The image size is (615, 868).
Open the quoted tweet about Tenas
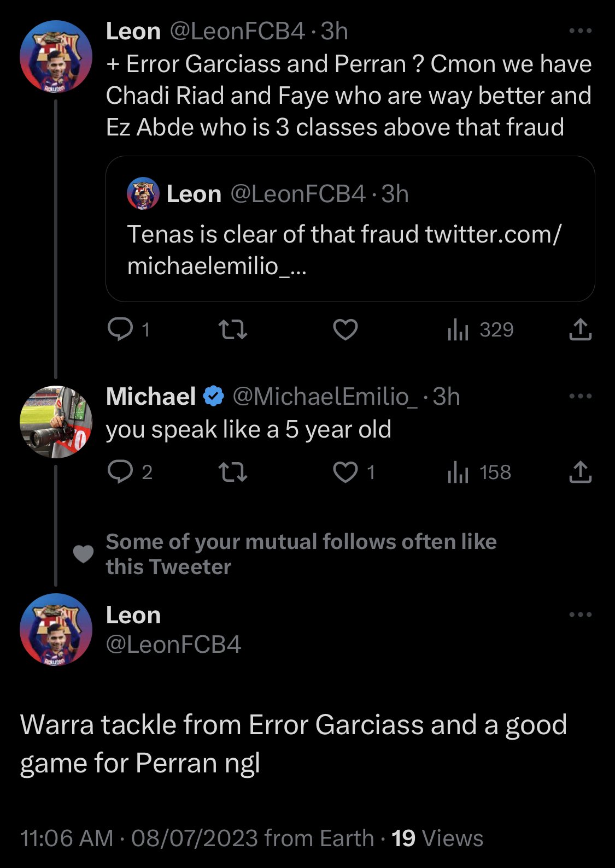click(350, 229)
